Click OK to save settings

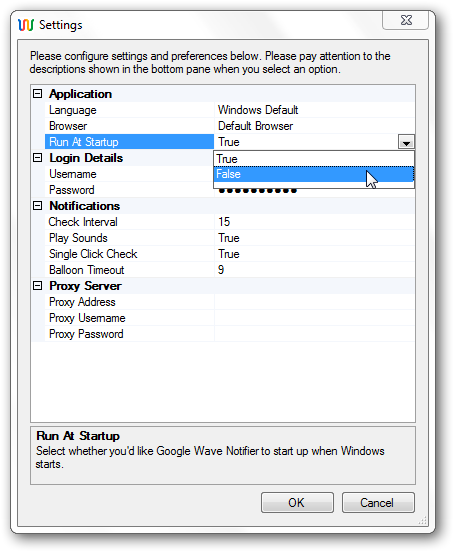click(x=297, y=502)
